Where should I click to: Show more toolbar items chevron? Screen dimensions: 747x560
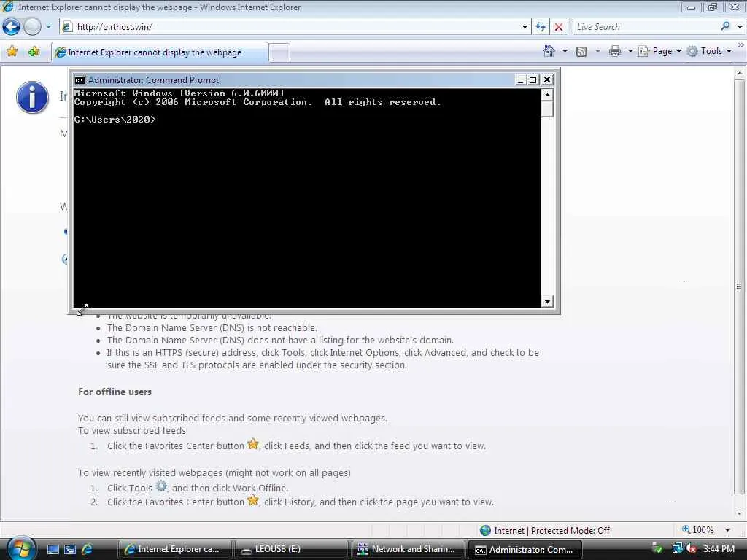pos(741,44)
